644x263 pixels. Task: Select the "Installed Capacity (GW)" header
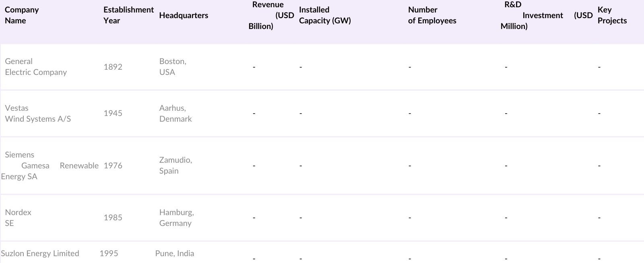(325, 15)
